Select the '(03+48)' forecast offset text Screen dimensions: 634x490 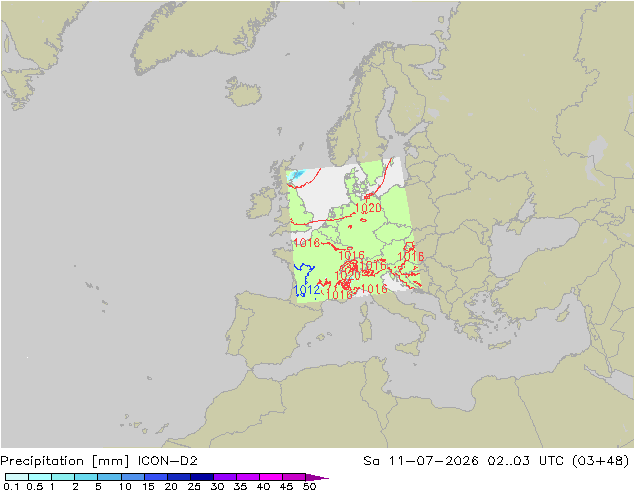click(x=601, y=461)
